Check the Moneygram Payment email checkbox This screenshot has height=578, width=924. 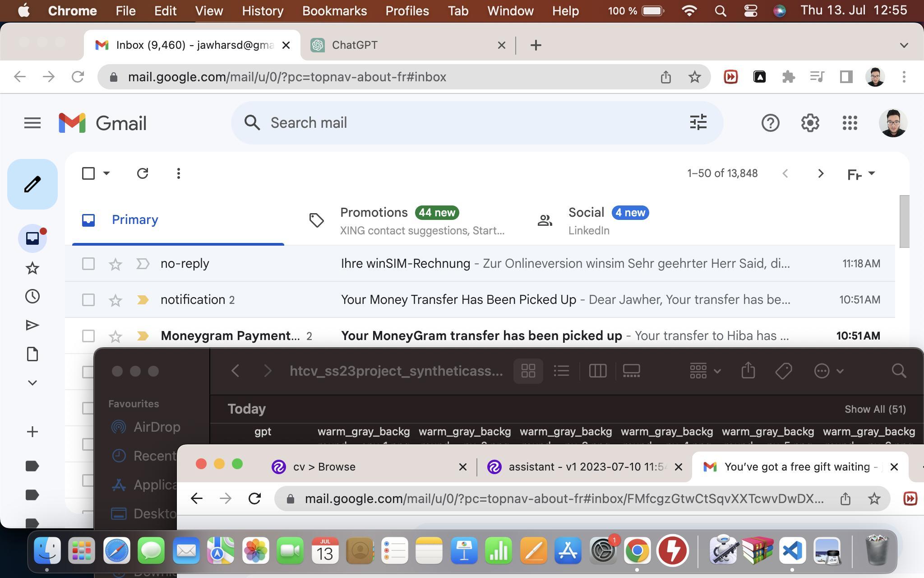[88, 336]
